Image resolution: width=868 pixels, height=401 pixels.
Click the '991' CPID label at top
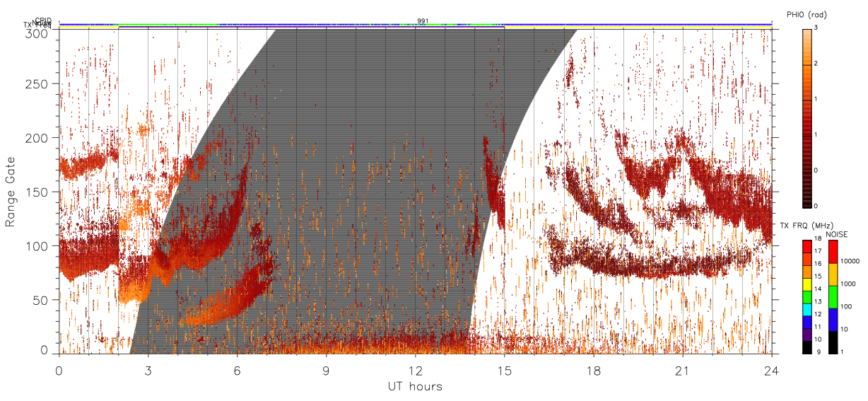click(x=422, y=21)
